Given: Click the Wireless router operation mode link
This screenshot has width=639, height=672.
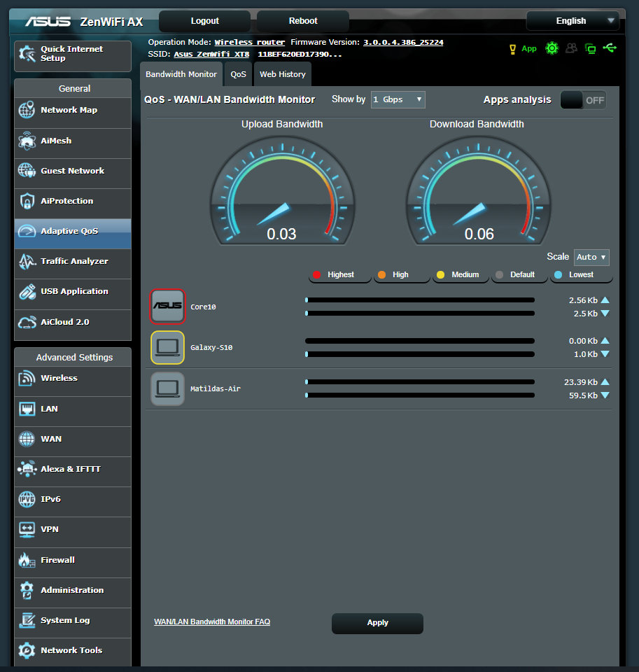Looking at the screenshot, I should point(249,42).
